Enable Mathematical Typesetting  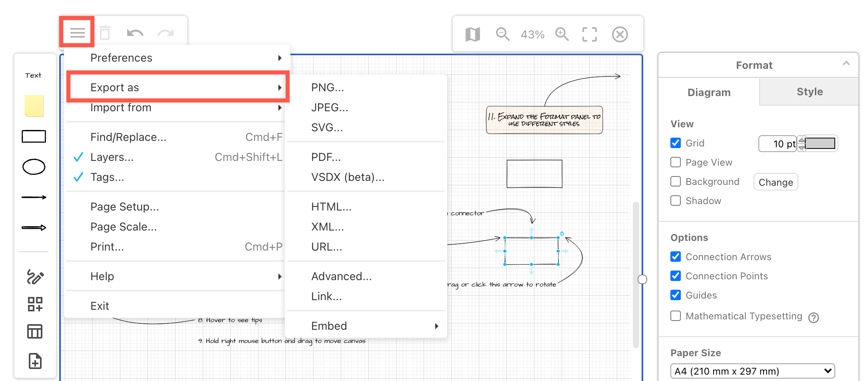(676, 316)
